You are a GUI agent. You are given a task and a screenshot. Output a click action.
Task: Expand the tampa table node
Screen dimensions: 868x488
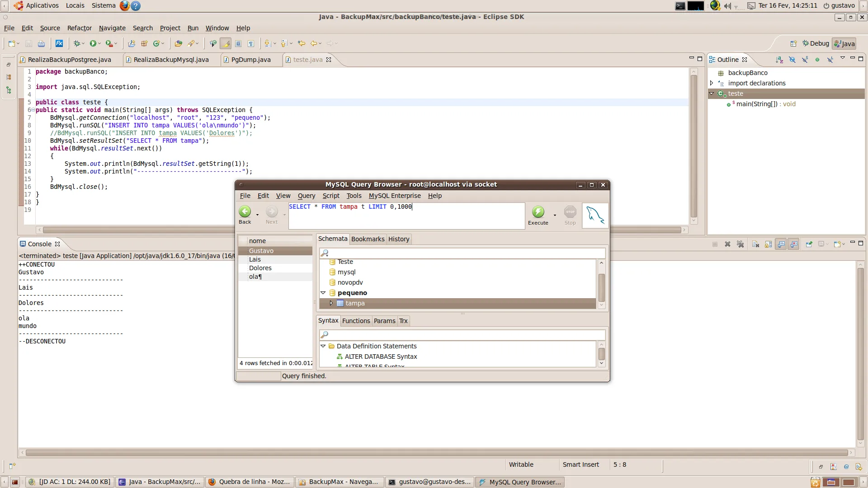[331, 303]
